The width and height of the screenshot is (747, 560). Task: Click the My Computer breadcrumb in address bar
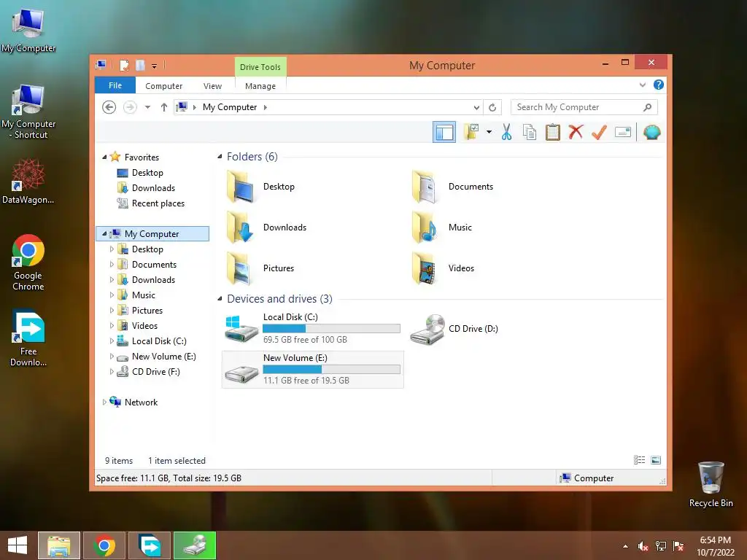[x=230, y=107]
